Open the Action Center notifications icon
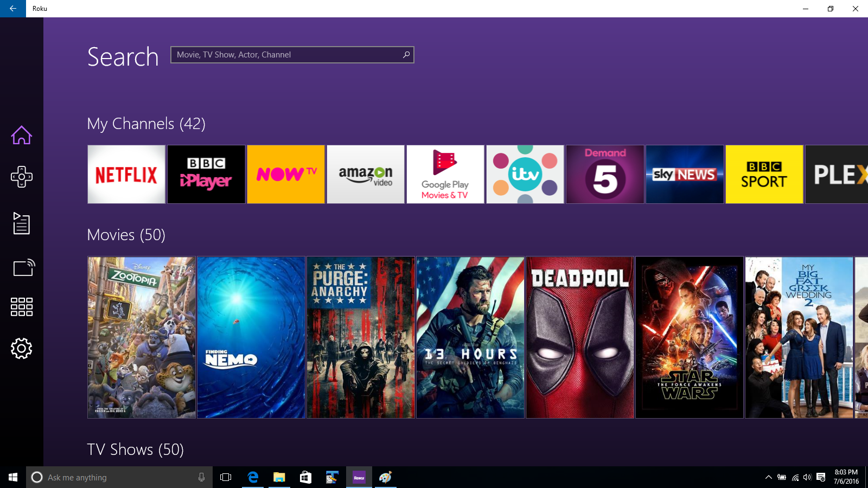This screenshot has width=868, height=488. click(821, 477)
